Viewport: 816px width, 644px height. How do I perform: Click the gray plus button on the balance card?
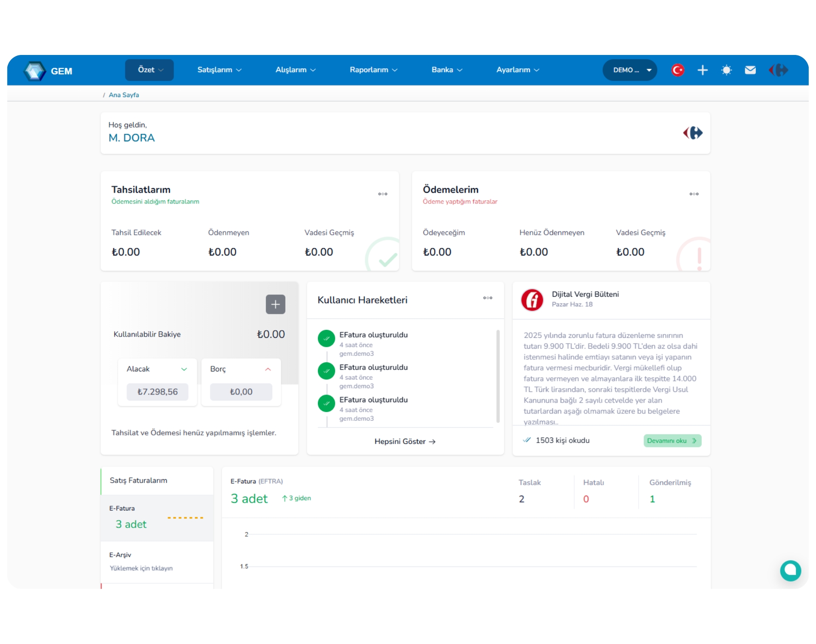click(x=276, y=304)
